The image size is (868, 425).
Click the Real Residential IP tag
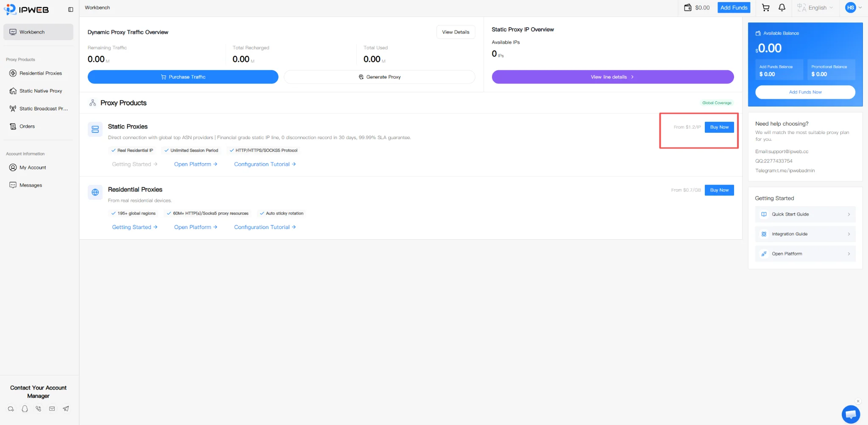point(132,150)
